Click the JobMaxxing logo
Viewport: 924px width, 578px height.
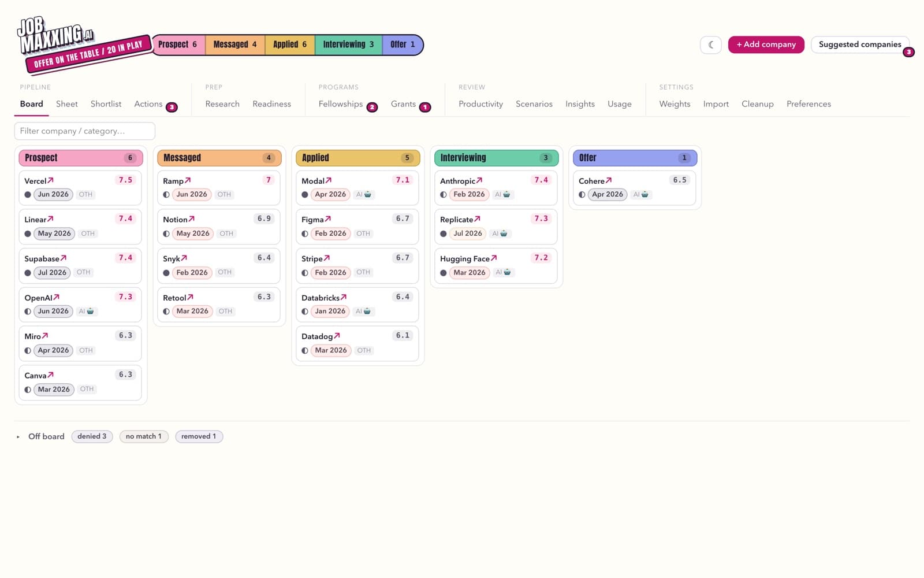pyautogui.click(x=56, y=36)
